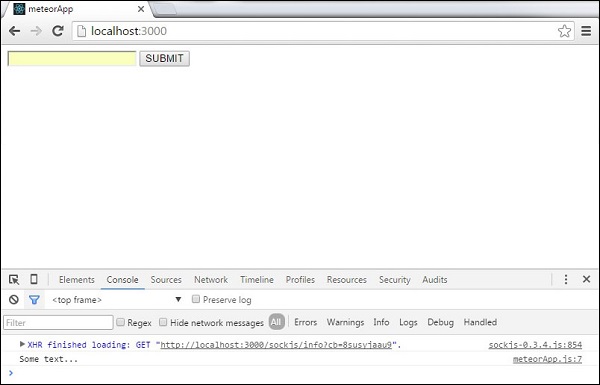Toggle device mode with the phone icon

[x=34, y=279]
